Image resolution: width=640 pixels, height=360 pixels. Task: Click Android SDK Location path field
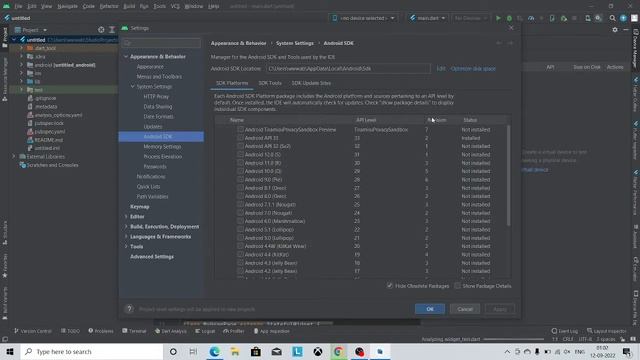pyautogui.click(x=348, y=69)
